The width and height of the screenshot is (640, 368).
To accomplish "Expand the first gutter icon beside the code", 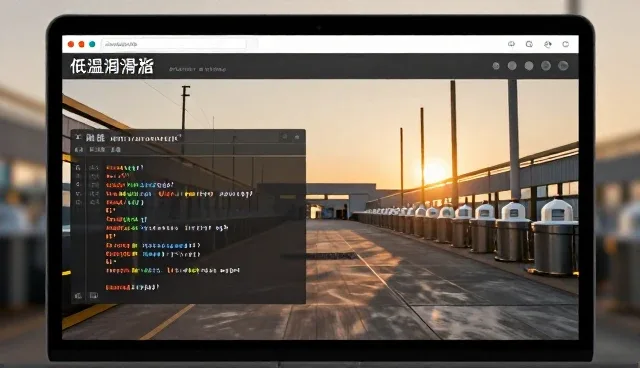I will coord(78,168).
